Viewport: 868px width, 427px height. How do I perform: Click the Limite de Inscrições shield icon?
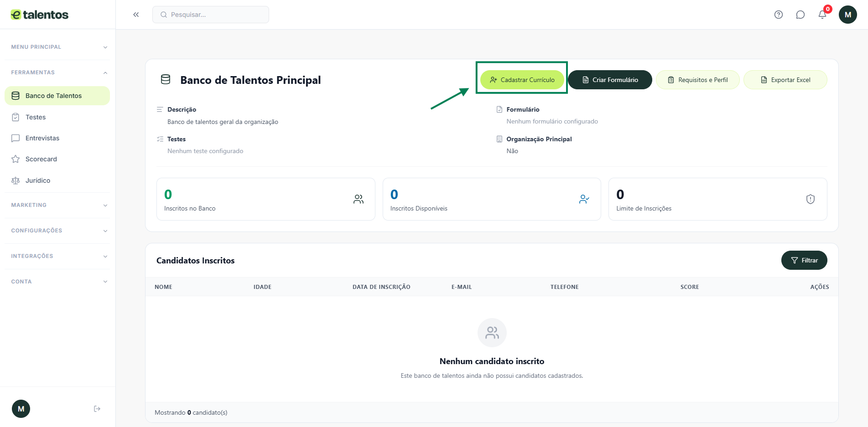[x=810, y=199]
